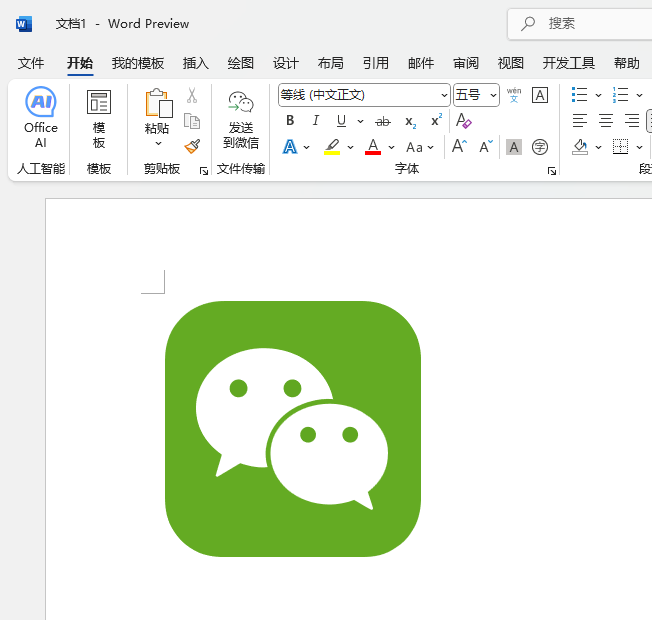Increase font size with grow button
The width and height of the screenshot is (652, 620).
459,146
